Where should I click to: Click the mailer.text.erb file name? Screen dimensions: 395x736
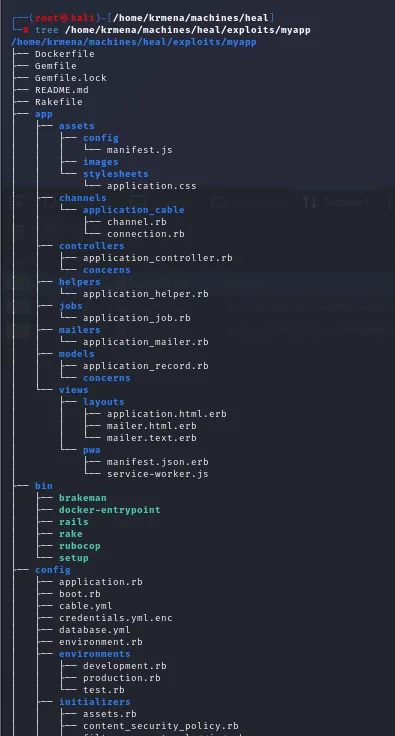[x=152, y=438]
